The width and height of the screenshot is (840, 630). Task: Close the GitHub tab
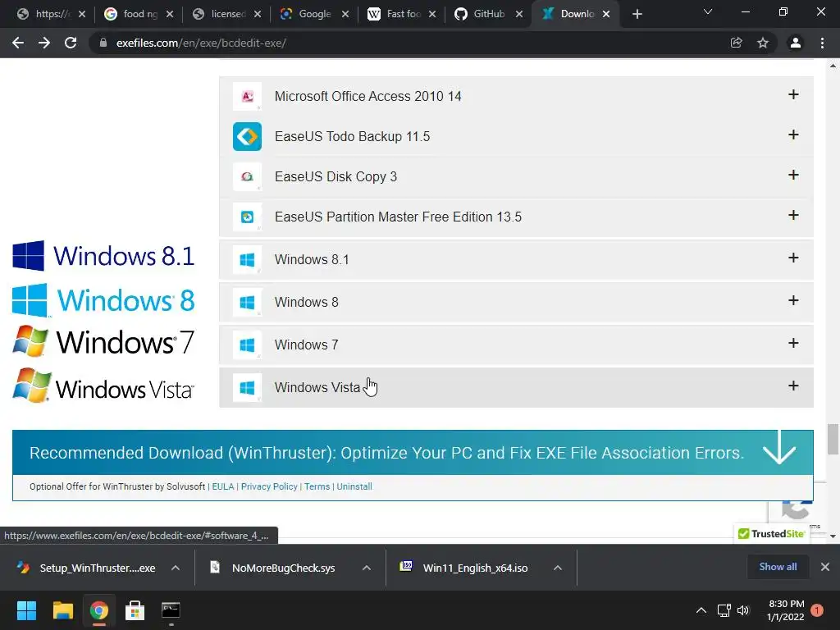tap(519, 15)
